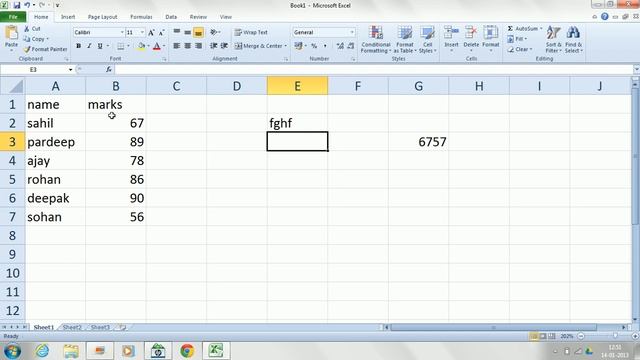
Task: Click the Undo arrow in quick access toolbar
Action: click(x=27, y=5)
